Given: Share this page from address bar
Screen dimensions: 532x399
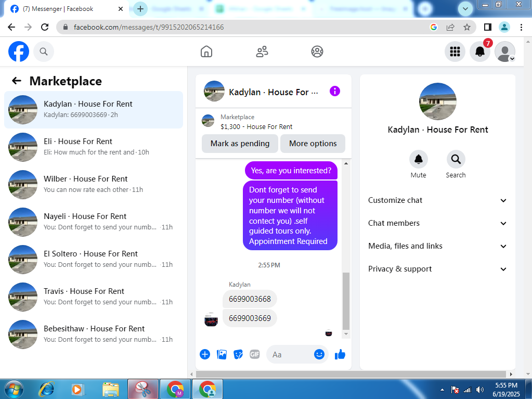Looking at the screenshot, I should 450,27.
